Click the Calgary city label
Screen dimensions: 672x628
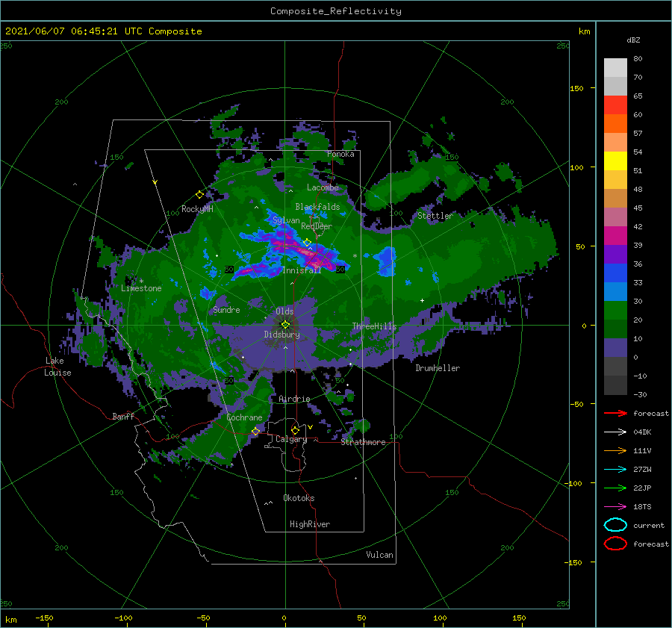[x=291, y=439]
